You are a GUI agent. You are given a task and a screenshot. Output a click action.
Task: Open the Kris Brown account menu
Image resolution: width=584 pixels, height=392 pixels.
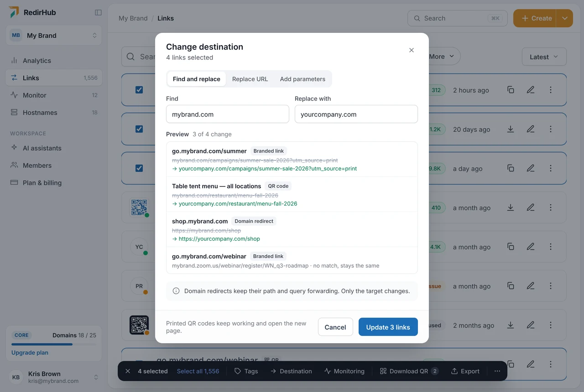point(54,377)
